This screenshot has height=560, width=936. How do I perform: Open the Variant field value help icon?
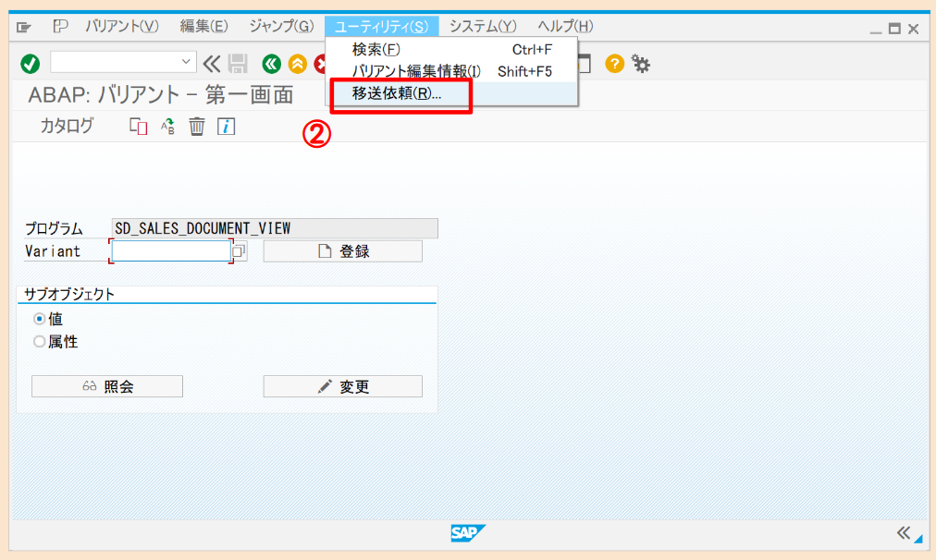239,251
